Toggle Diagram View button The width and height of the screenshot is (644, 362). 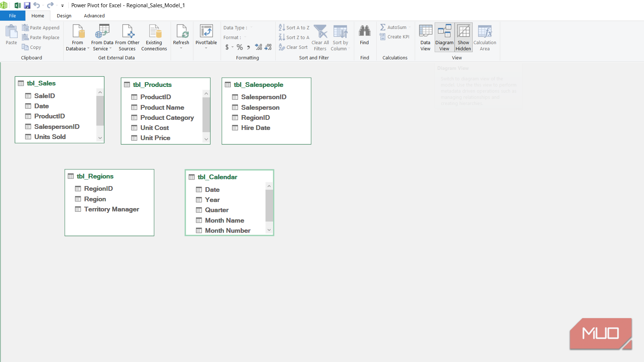coord(444,38)
